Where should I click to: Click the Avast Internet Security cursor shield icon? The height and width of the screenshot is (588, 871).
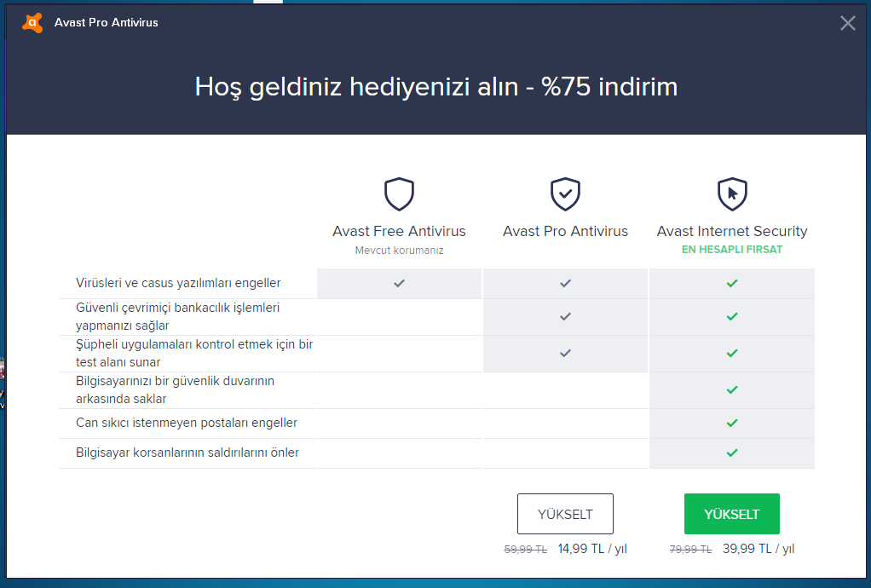click(732, 194)
